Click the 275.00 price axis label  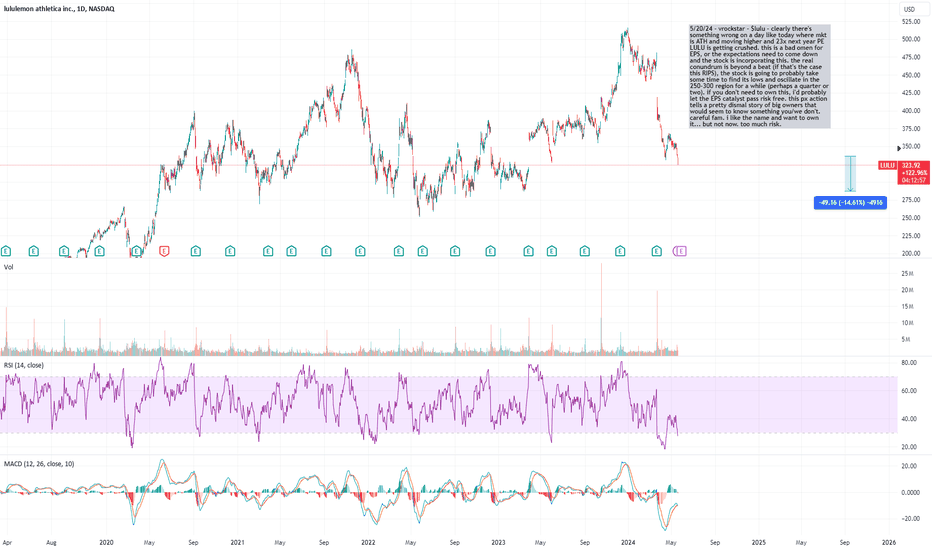[911, 200]
